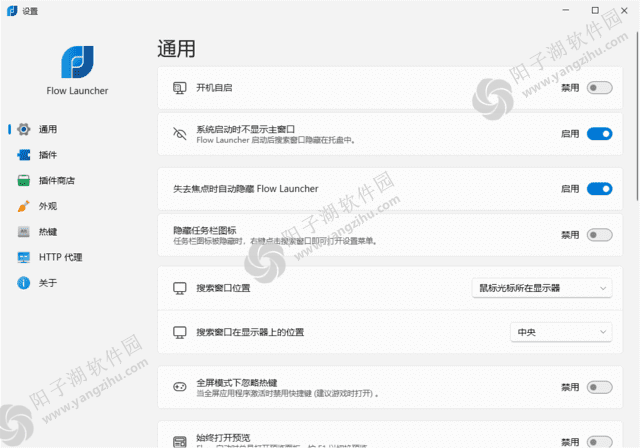The width and height of the screenshot is (640, 448).
Task: Click the info icon beside 关于
Action: tap(24, 283)
